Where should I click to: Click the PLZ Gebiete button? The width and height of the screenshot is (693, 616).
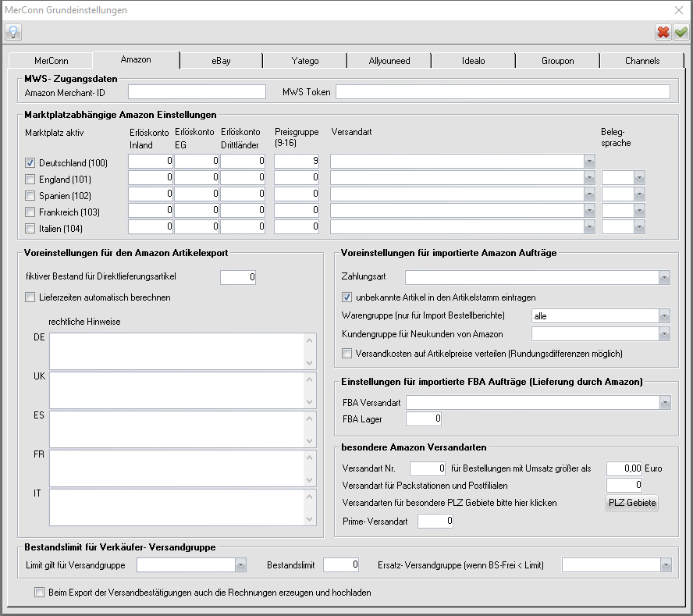632,503
